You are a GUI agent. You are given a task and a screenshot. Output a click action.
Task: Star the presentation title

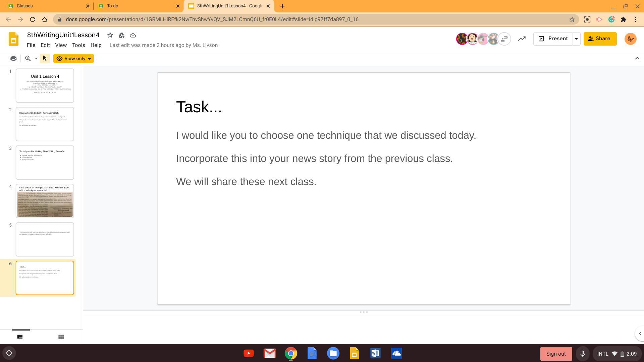tap(110, 35)
